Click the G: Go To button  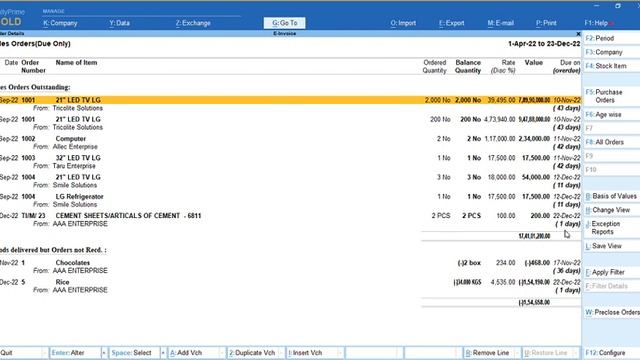coord(284,23)
